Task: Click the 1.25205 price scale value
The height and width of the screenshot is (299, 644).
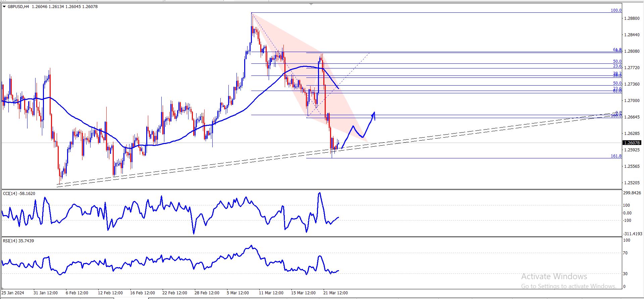Action: [x=632, y=183]
